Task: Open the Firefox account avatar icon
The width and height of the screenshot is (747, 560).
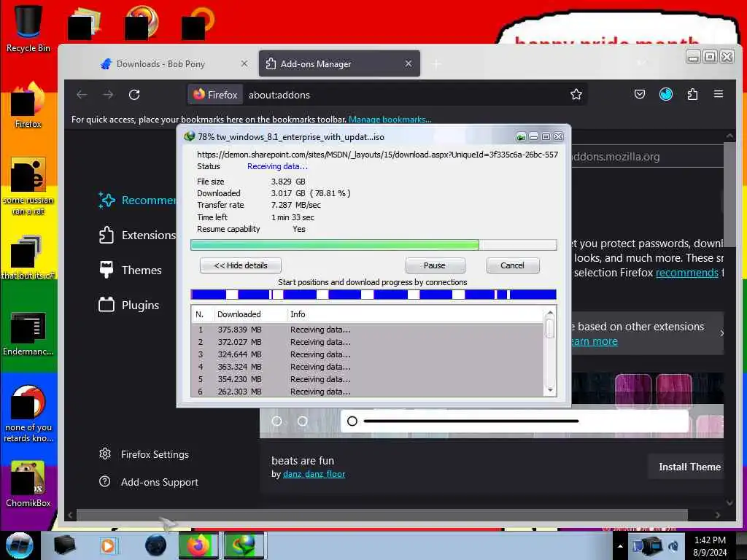Action: (665, 94)
